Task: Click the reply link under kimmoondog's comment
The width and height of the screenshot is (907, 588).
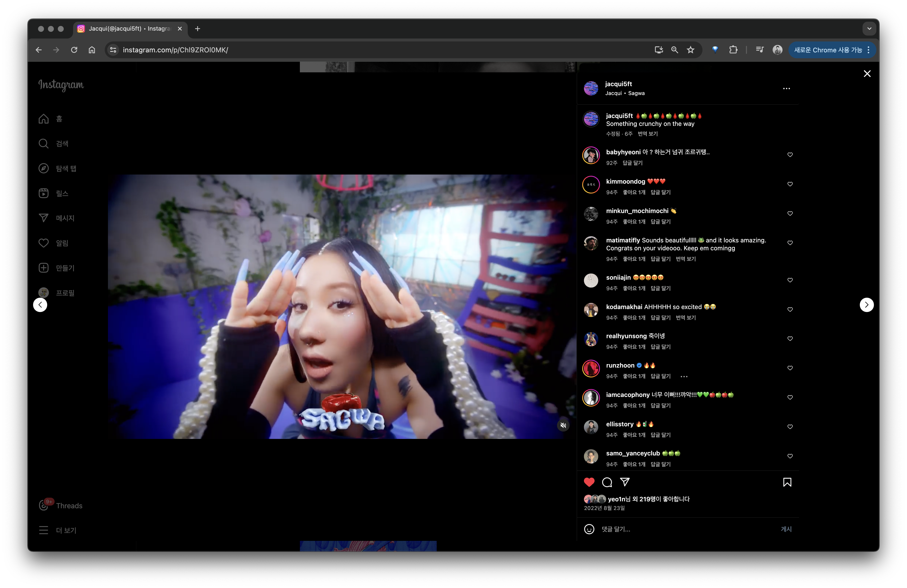Action: coord(660,192)
